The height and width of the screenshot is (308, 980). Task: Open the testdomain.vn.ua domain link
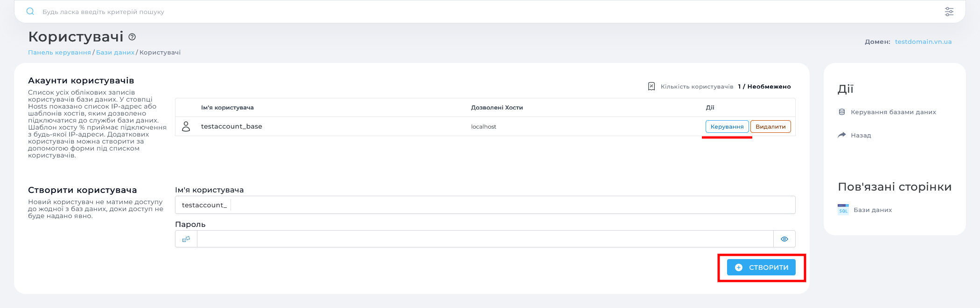click(x=923, y=42)
